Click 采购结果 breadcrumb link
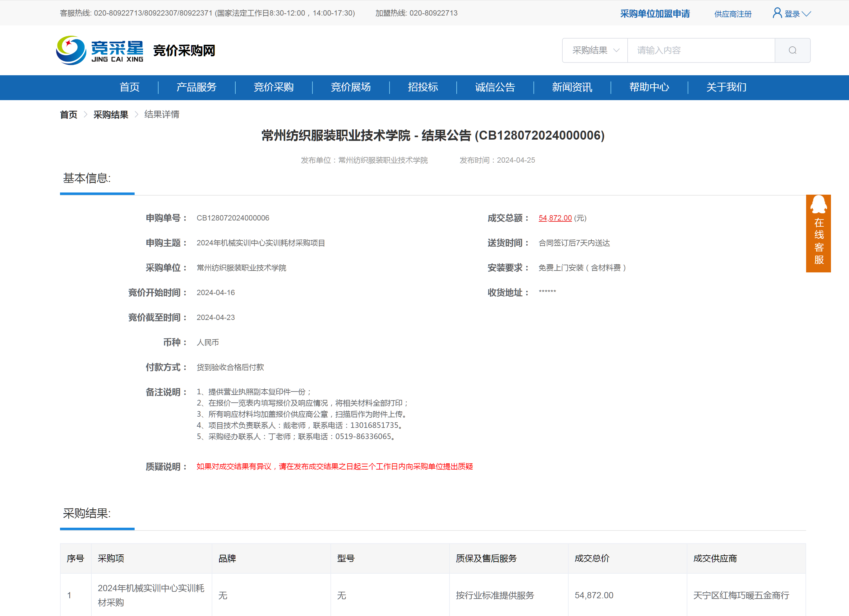Image resolution: width=849 pixels, height=616 pixels. pyautogui.click(x=111, y=115)
